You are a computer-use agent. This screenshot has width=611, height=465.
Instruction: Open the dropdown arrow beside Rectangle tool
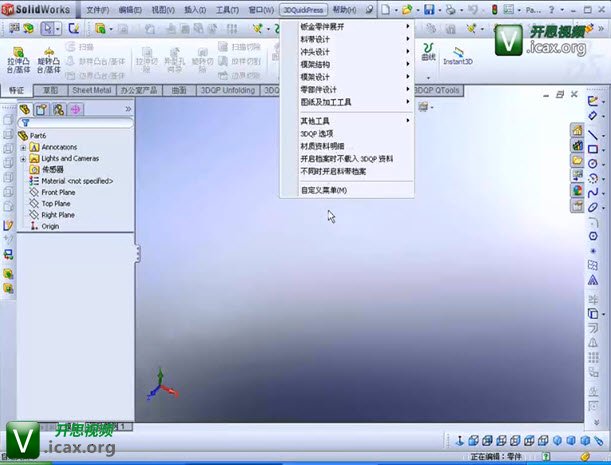[603, 150]
